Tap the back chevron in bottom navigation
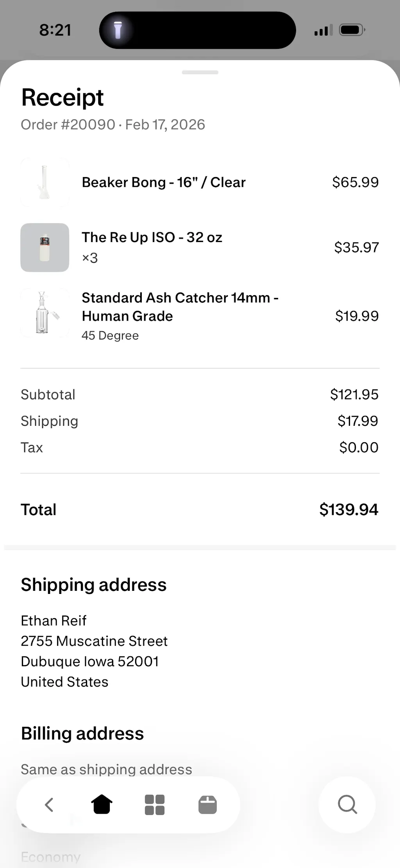 (x=49, y=805)
